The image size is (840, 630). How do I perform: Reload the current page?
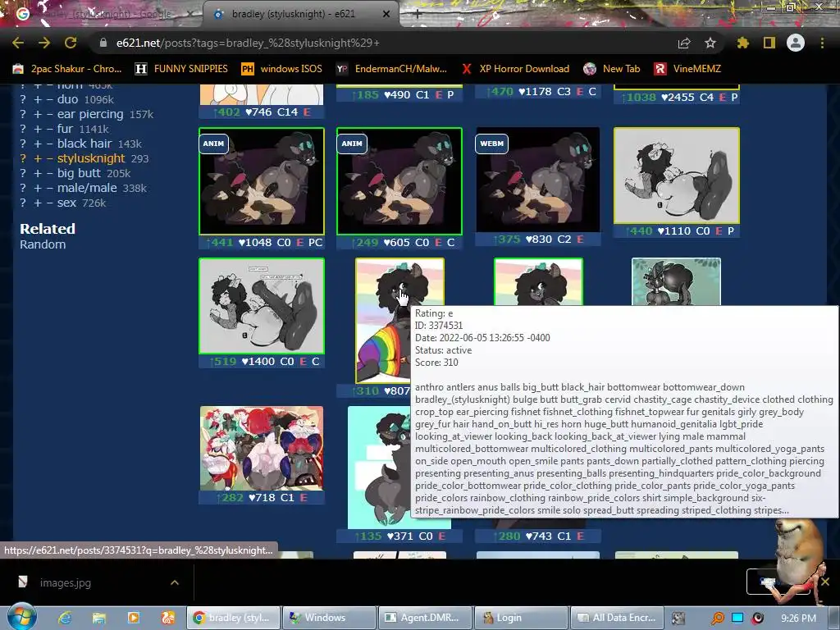click(x=71, y=43)
